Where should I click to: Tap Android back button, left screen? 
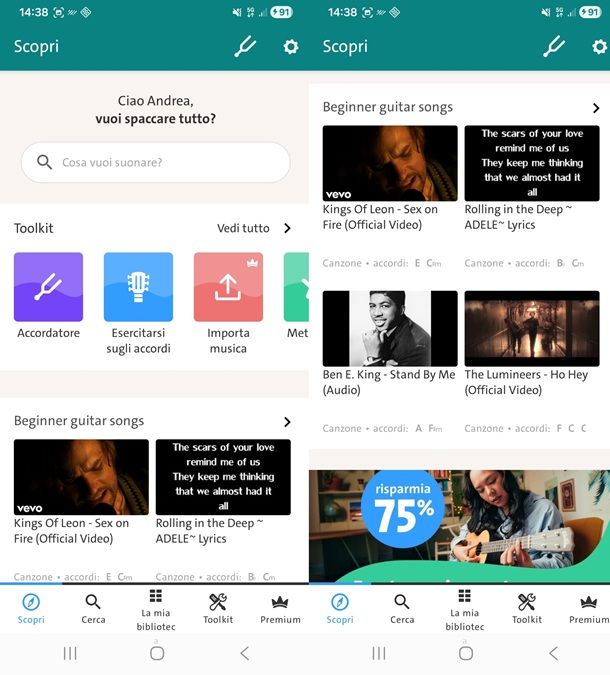coord(245,653)
